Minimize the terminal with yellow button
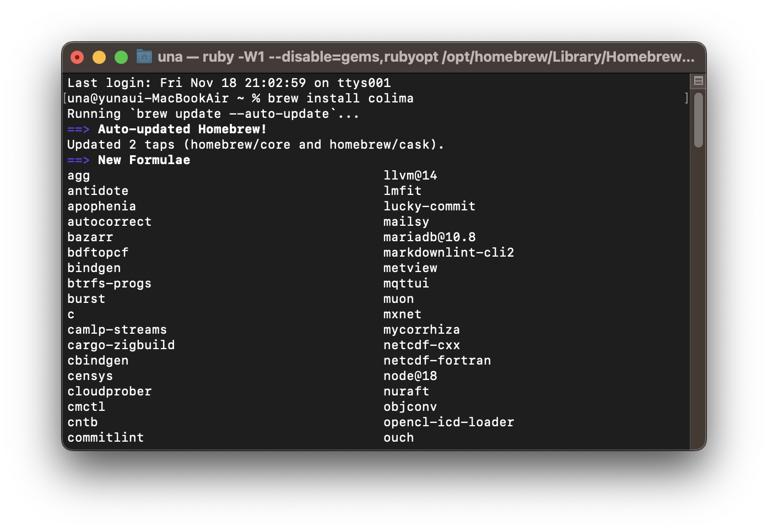Image resolution: width=768 pixels, height=532 pixels. 99,57
